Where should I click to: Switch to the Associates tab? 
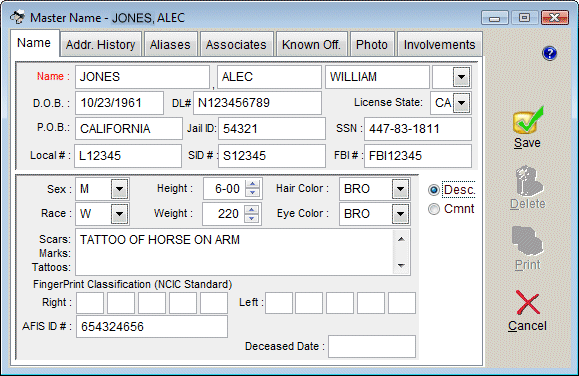point(236,45)
